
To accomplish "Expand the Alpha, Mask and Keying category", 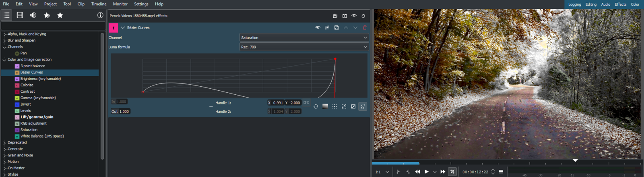I will 4,34.
